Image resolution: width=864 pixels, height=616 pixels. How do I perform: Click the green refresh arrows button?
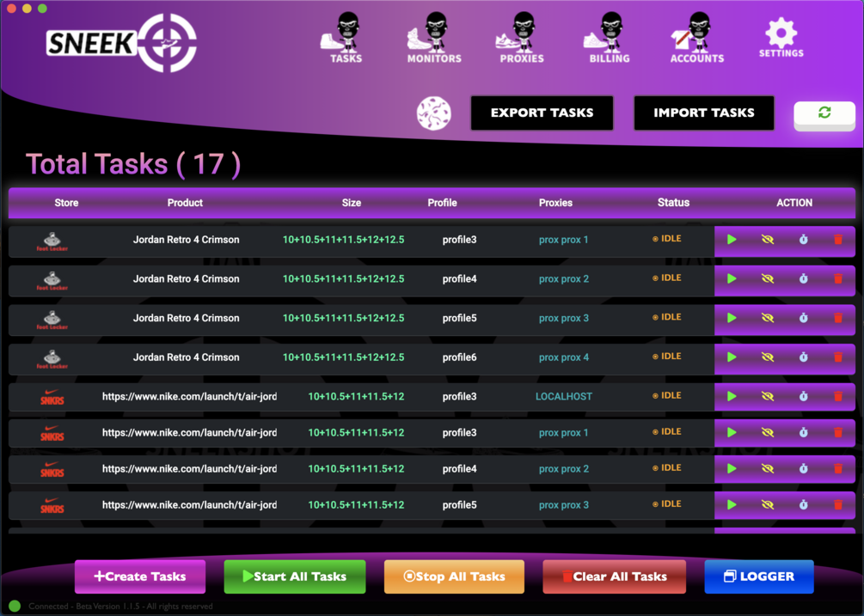tap(824, 114)
